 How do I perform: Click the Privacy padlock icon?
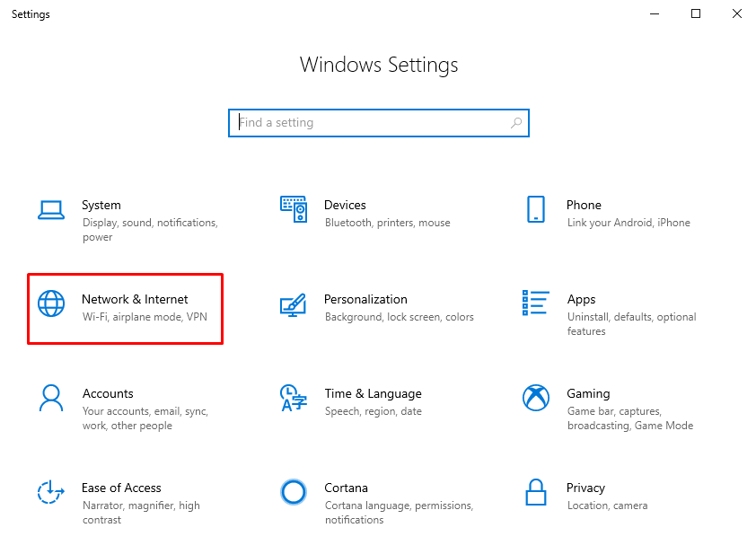pos(536,492)
